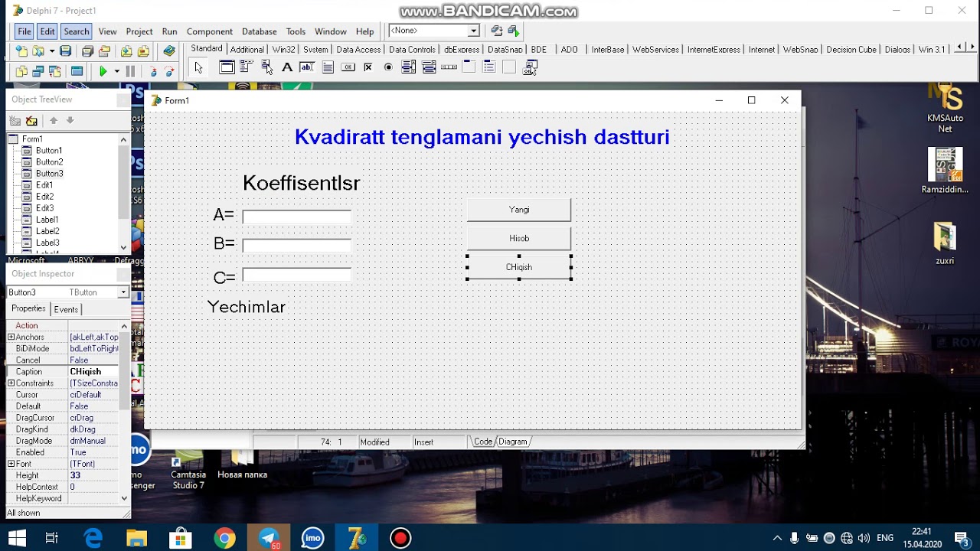
Task: Click the Caption value CHiqish
Action: tap(93, 371)
